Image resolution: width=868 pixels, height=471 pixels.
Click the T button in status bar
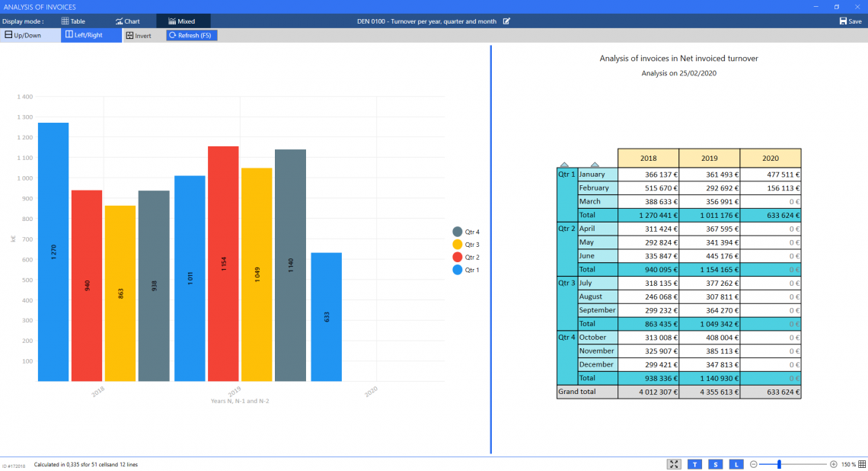[694, 464]
